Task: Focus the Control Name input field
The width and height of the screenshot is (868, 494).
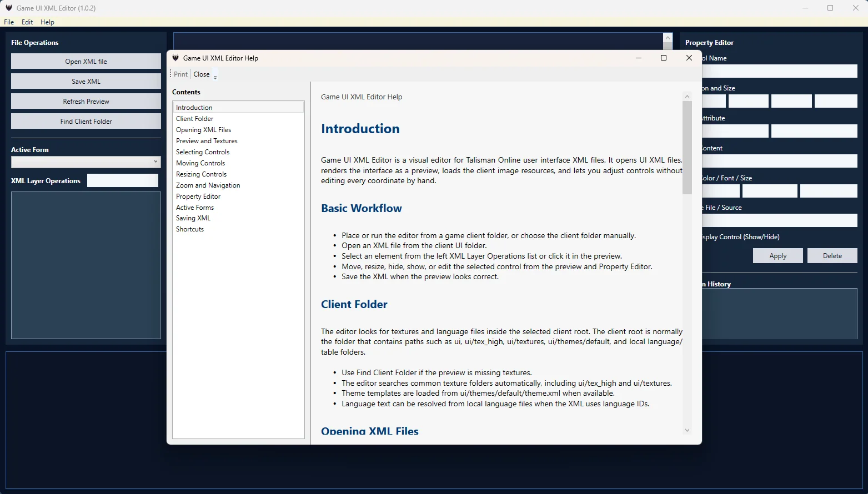Action: point(780,71)
